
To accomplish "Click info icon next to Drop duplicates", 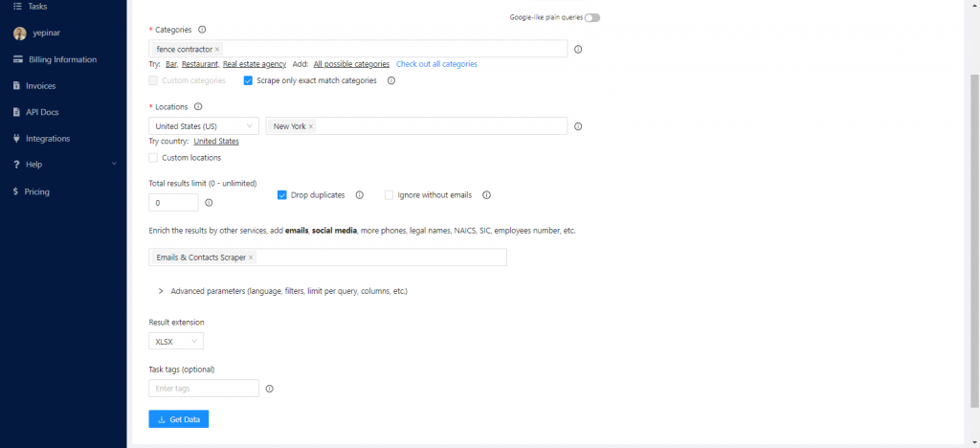I will pyautogui.click(x=360, y=195).
